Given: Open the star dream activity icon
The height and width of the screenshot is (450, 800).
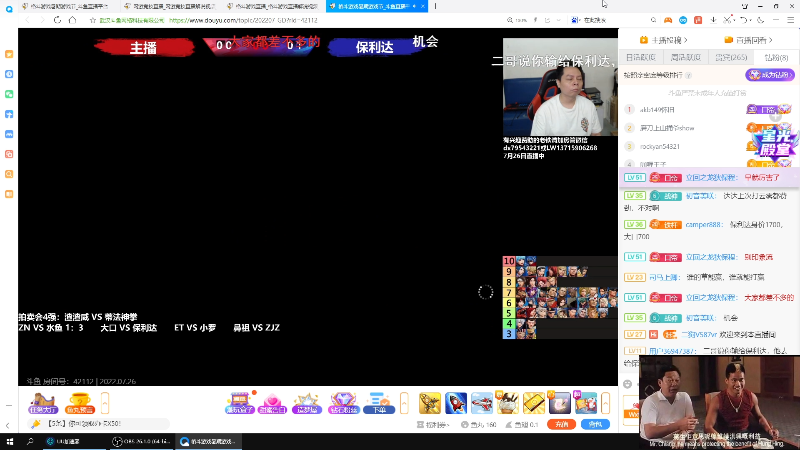Looking at the screenshot, I should coord(307,403).
